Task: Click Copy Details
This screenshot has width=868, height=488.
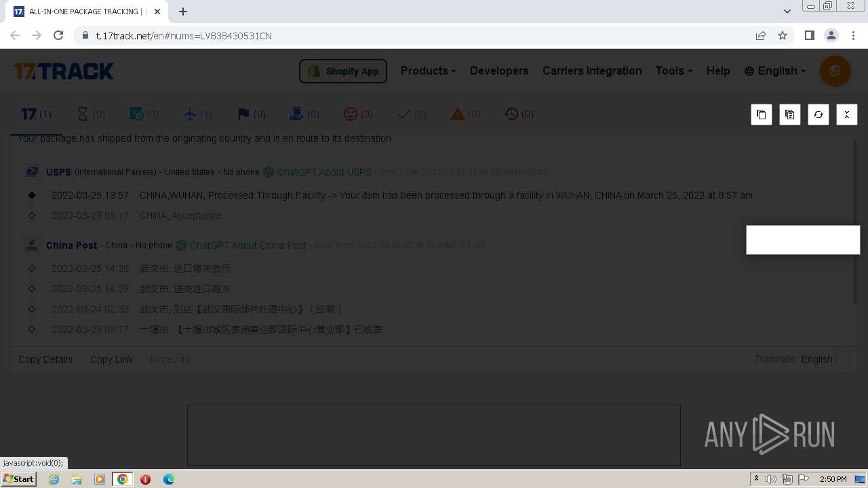Action: pos(45,359)
